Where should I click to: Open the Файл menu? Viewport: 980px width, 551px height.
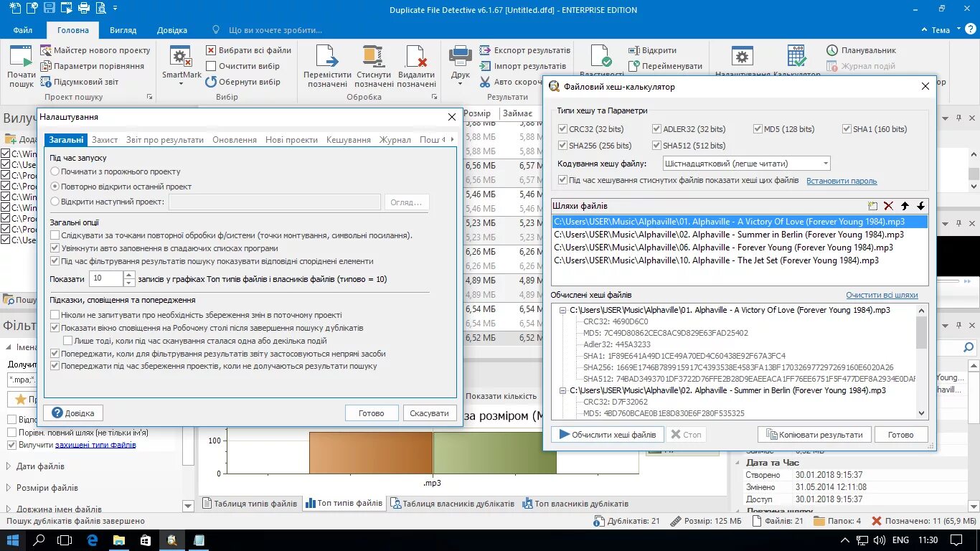coord(23,30)
